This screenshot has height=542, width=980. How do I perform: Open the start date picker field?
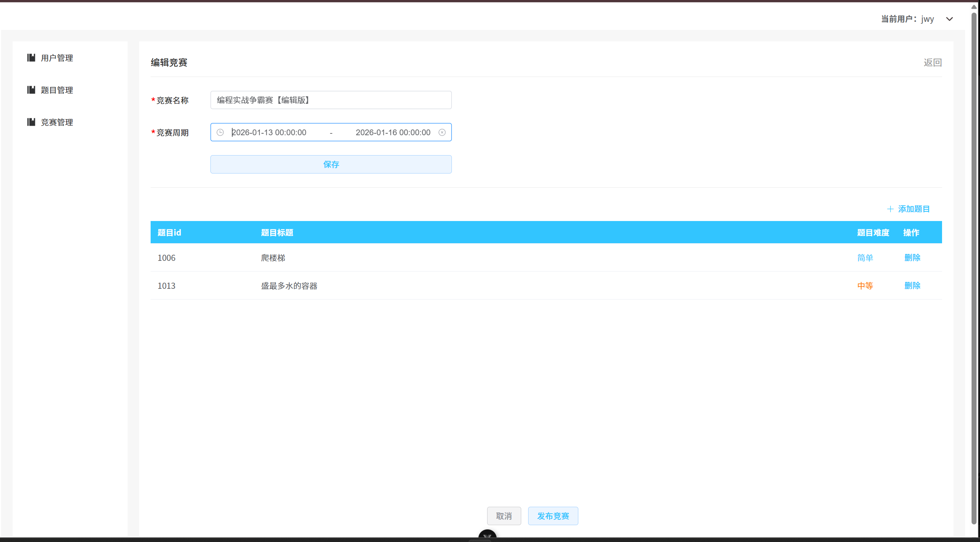click(x=269, y=132)
